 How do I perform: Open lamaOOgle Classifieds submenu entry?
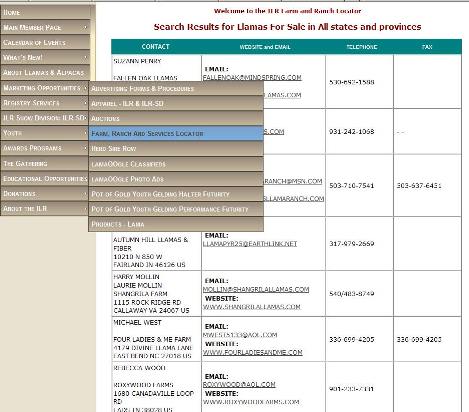click(x=176, y=164)
